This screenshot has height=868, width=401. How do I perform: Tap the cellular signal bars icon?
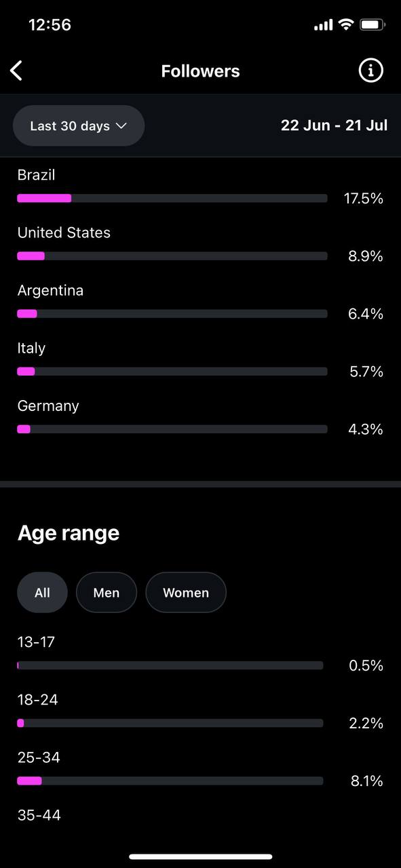click(x=324, y=25)
